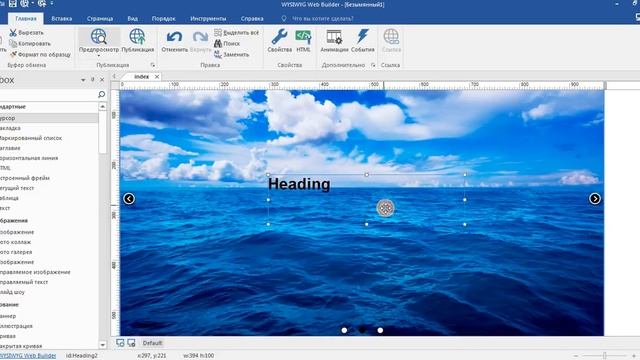Click the search magnifier in the Toolbox panel
Viewport: 640px width, 360px height.
pos(102,94)
